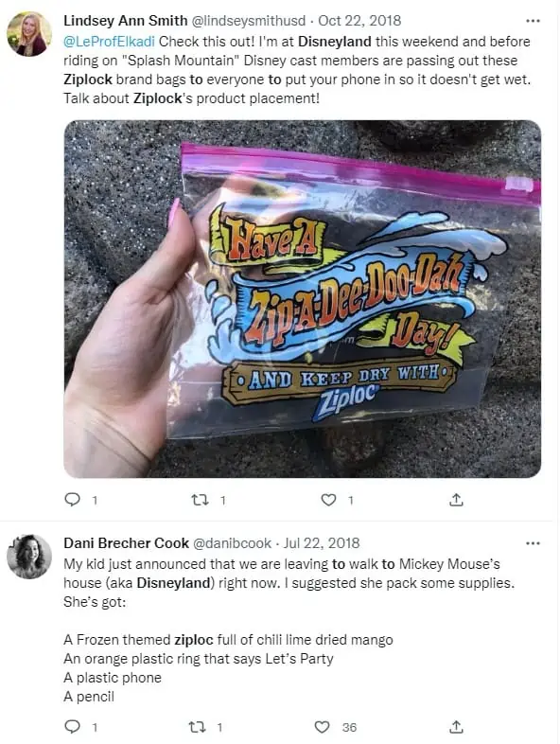
Task: Retweet Lindsey Ann Smith's Ziploc post
Action: (x=200, y=500)
